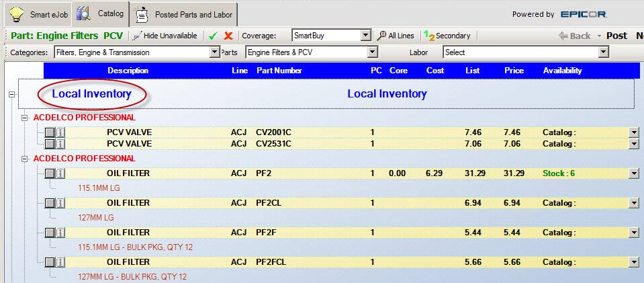Open info icon for oil filter PF2
The width and height of the screenshot is (644, 283).
(x=60, y=173)
